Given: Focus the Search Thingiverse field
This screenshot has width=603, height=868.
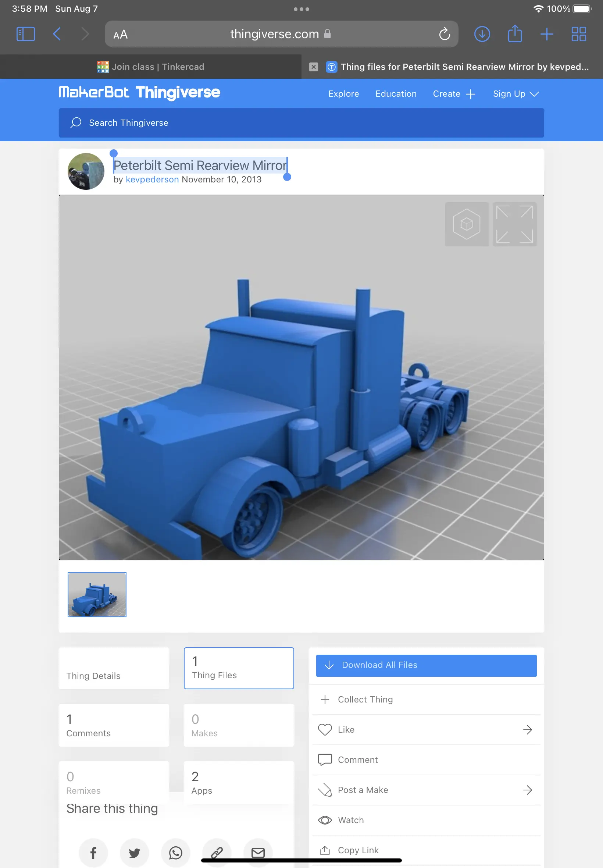Looking at the screenshot, I should coord(301,123).
